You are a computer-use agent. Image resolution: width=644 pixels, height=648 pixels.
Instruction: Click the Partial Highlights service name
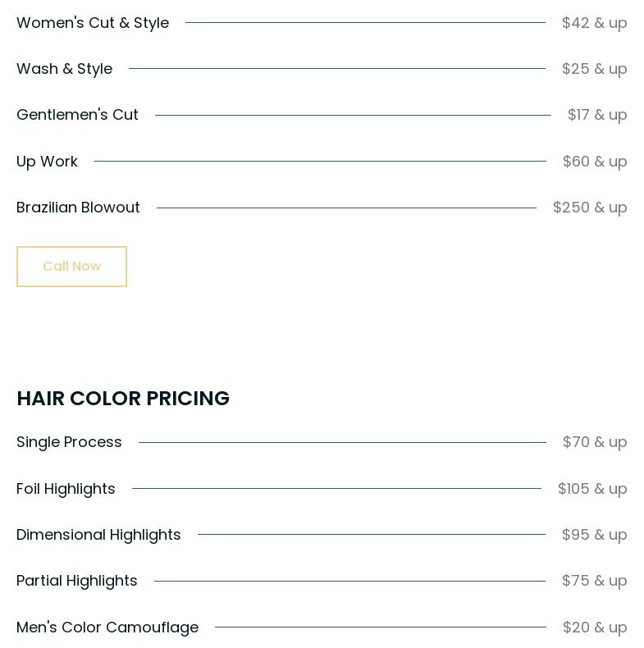click(x=77, y=581)
